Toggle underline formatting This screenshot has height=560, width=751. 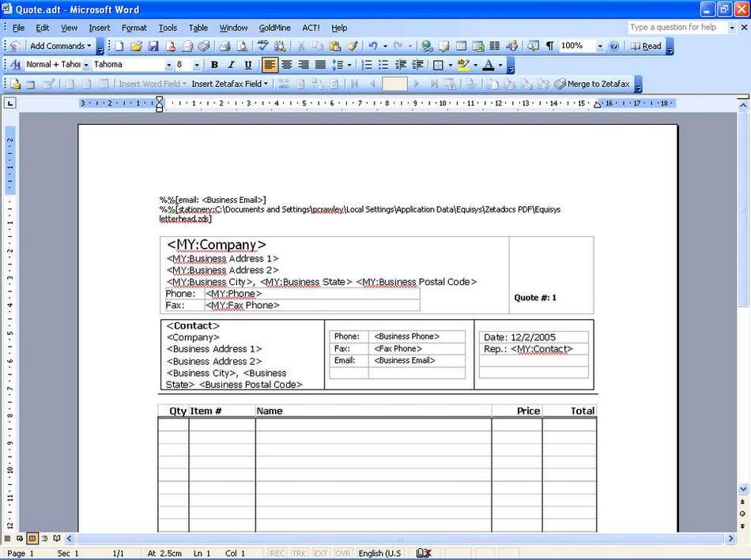click(x=247, y=65)
